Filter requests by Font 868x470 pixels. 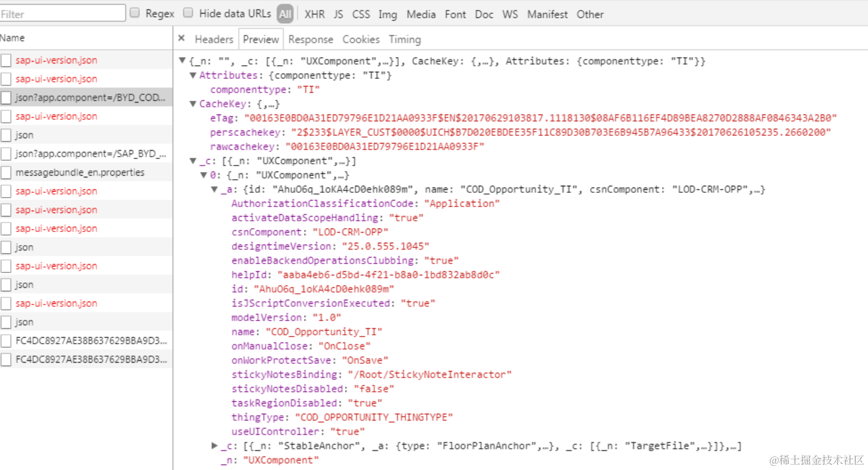455,14
